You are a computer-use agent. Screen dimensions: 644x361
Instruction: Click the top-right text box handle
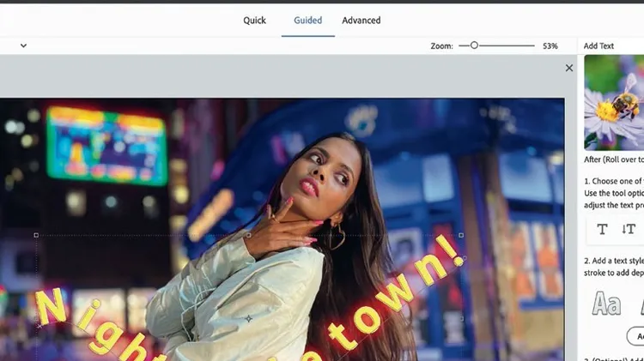tap(461, 235)
